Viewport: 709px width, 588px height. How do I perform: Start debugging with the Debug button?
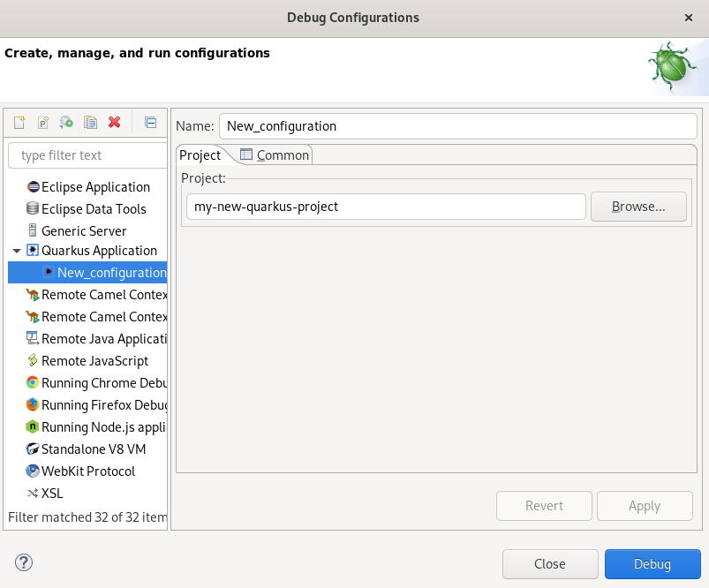tap(652, 563)
